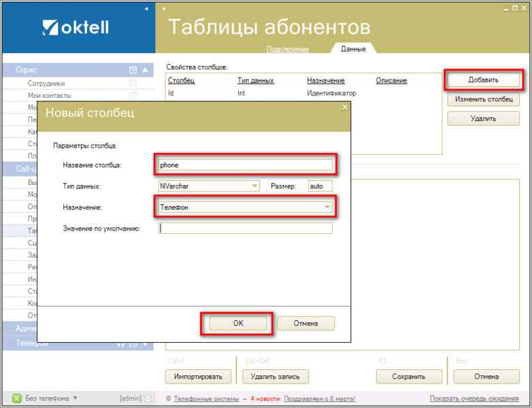
Task: Click the [admin] user label
Action: coord(131,398)
